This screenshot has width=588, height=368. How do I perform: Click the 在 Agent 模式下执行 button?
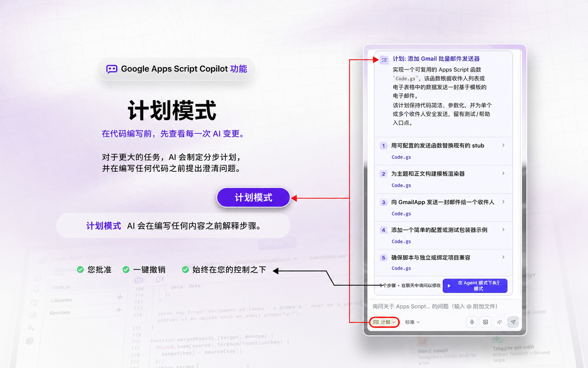(x=475, y=286)
